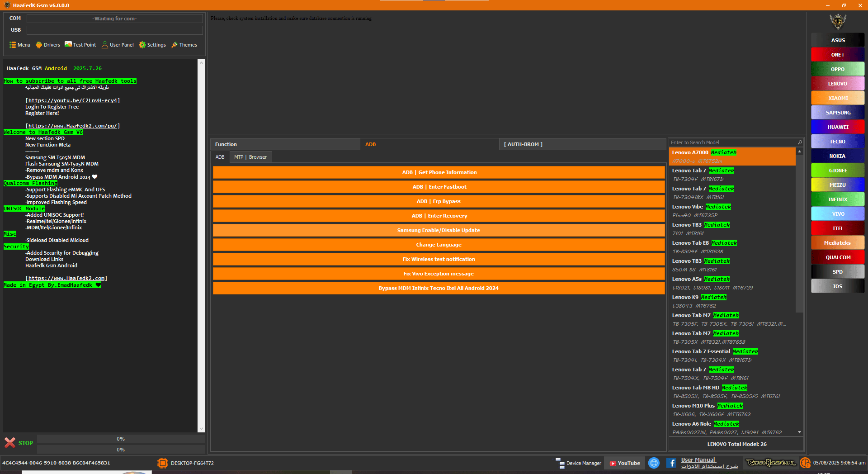The image size is (868, 474).
Task: Open the Menu hamburger icon
Action: coord(13,45)
